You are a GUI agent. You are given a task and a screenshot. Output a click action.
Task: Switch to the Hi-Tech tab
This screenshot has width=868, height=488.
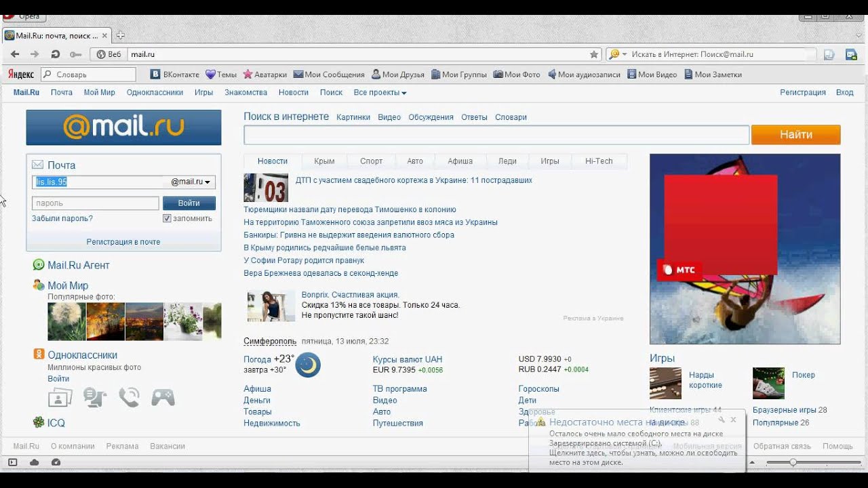click(x=599, y=161)
